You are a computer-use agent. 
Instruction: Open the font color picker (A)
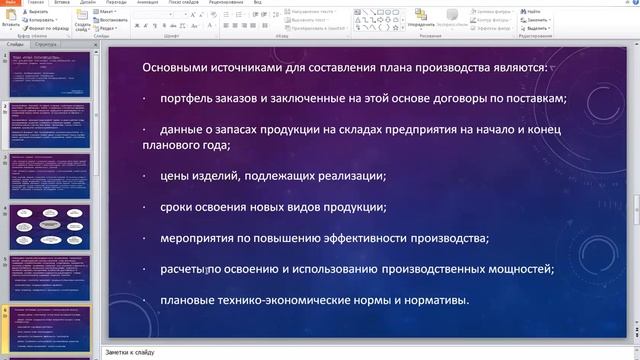211,26
